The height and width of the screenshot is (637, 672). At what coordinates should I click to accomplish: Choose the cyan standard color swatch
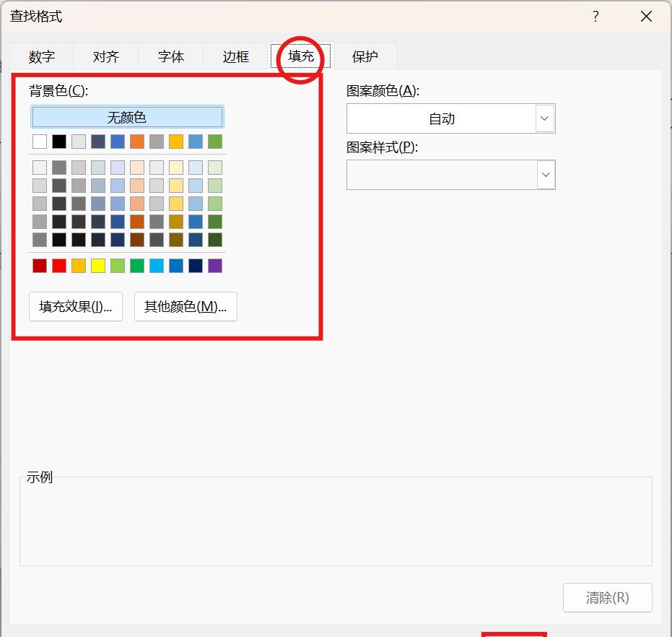pyautogui.click(x=157, y=266)
